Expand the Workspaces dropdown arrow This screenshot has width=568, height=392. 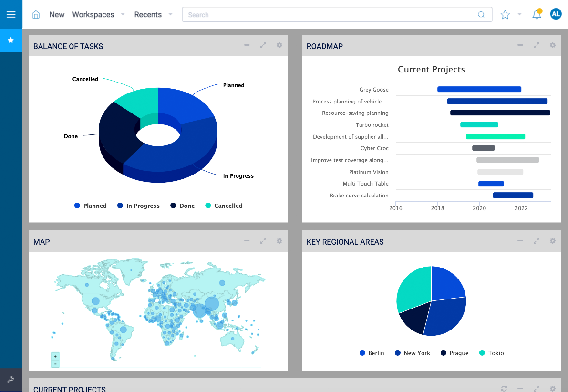coord(123,15)
